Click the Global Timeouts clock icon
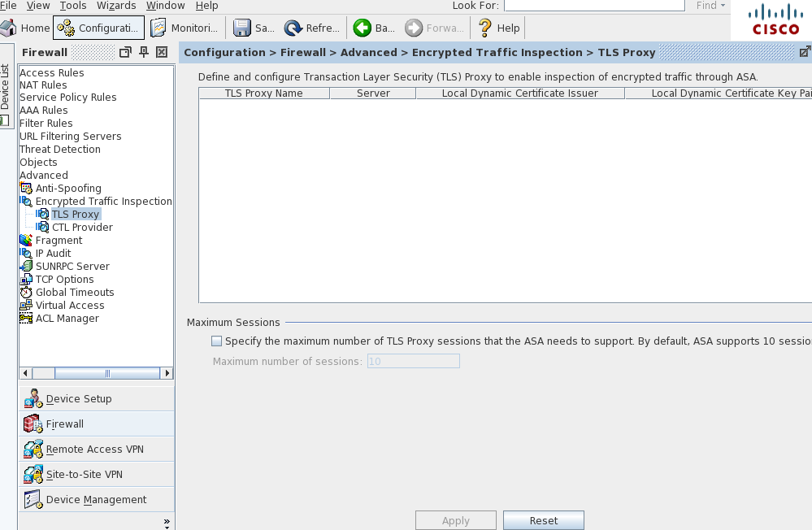 [26, 292]
